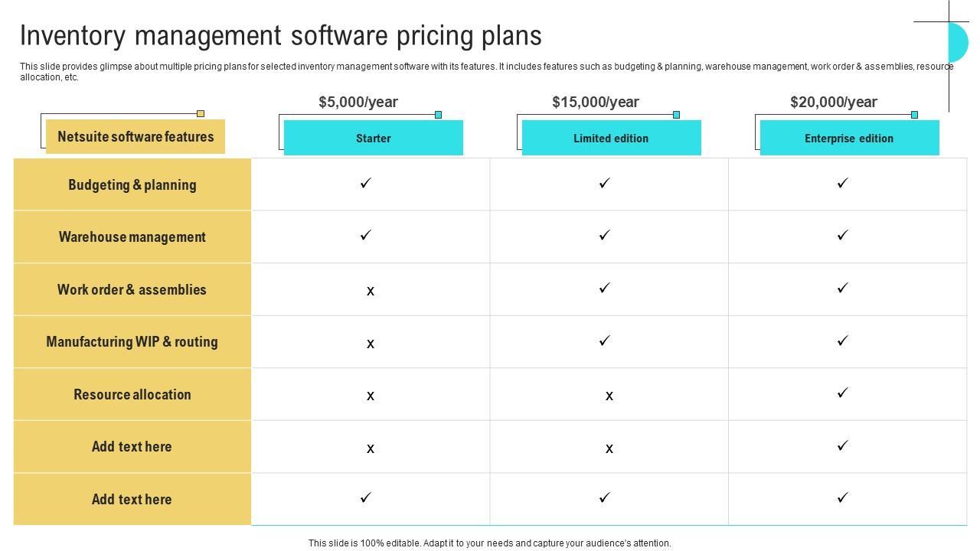This screenshot has width=980, height=551.
Task: Click the small yellow square above Netsuite header
Action: 201,114
